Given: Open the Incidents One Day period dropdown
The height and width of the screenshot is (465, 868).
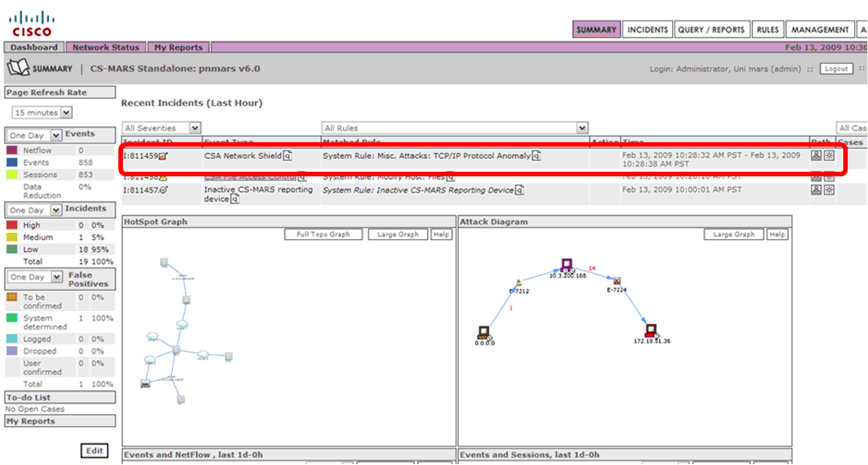Looking at the screenshot, I should pos(34,210).
